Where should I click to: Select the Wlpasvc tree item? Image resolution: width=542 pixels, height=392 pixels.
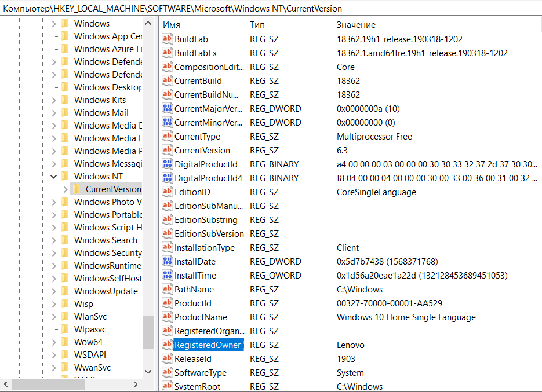point(90,329)
